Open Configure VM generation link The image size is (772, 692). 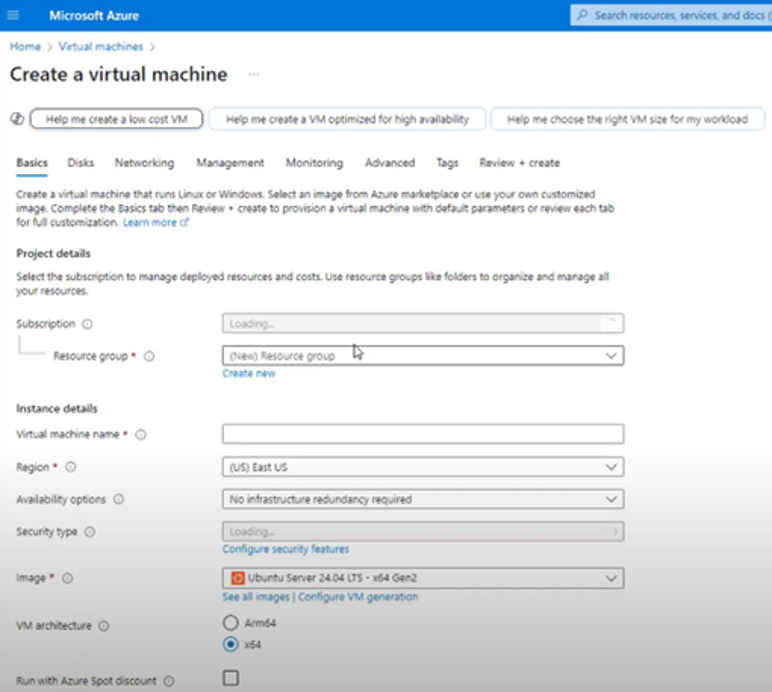(358, 597)
